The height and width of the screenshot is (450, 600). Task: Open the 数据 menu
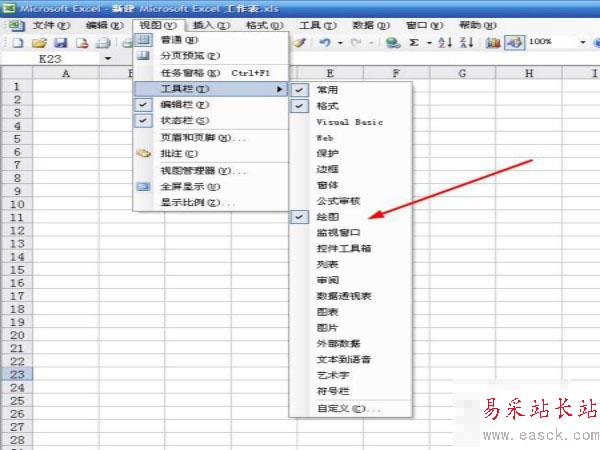[x=371, y=26]
